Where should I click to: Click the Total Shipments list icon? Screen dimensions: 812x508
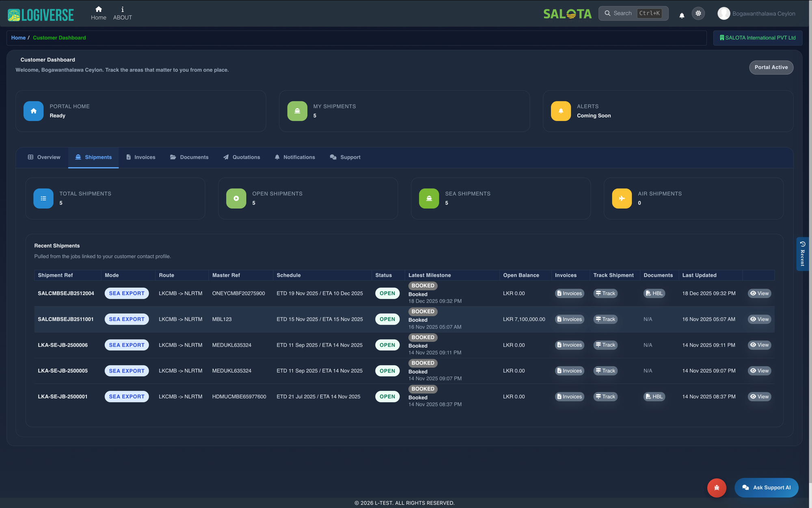[x=43, y=198]
